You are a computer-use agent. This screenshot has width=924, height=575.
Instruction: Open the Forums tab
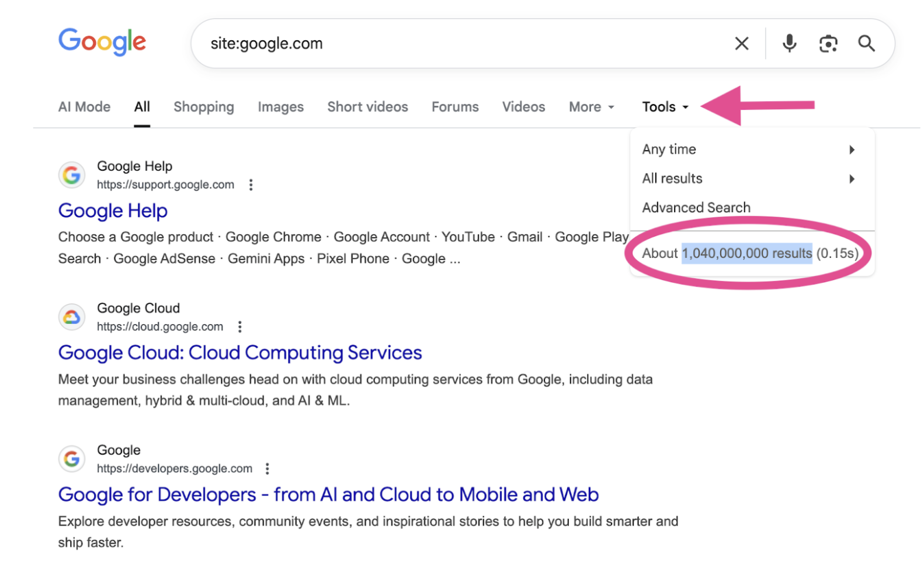click(x=455, y=107)
